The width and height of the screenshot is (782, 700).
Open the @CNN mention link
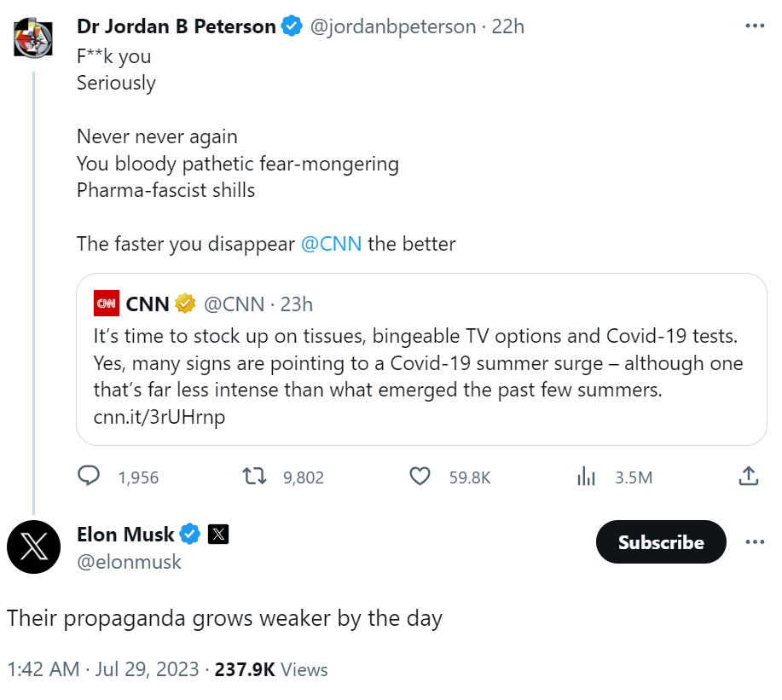pos(332,244)
